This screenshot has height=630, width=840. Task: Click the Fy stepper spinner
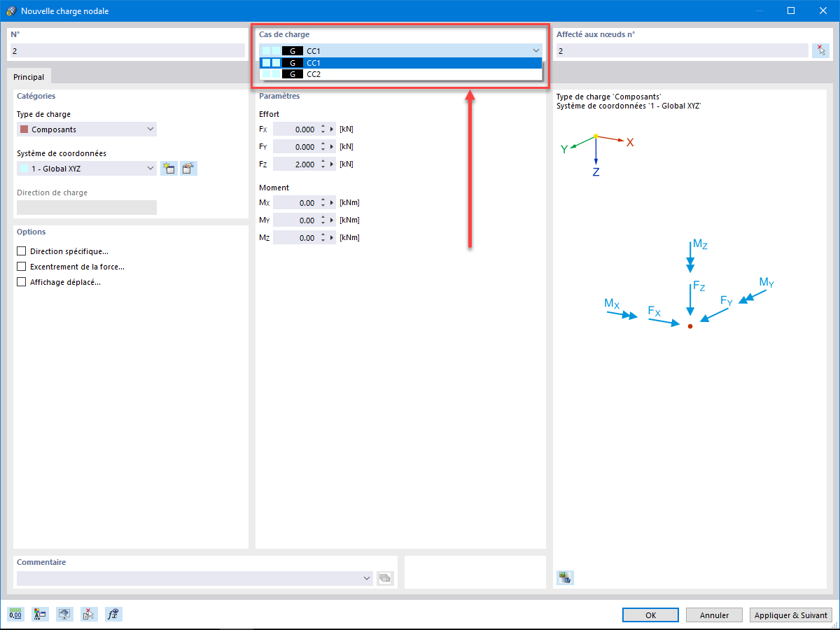click(323, 147)
